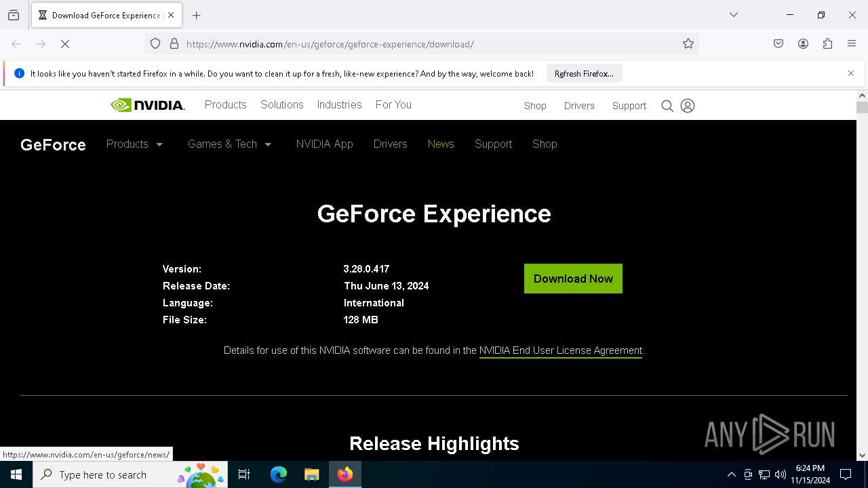The height and width of the screenshot is (488, 868).
Task: Click the Refresh Firefox button
Action: [584, 74]
